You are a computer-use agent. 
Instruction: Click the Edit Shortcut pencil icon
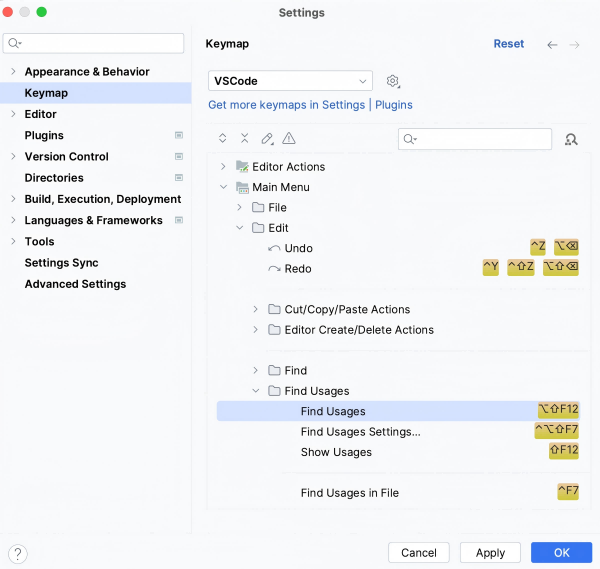pyautogui.click(x=267, y=139)
